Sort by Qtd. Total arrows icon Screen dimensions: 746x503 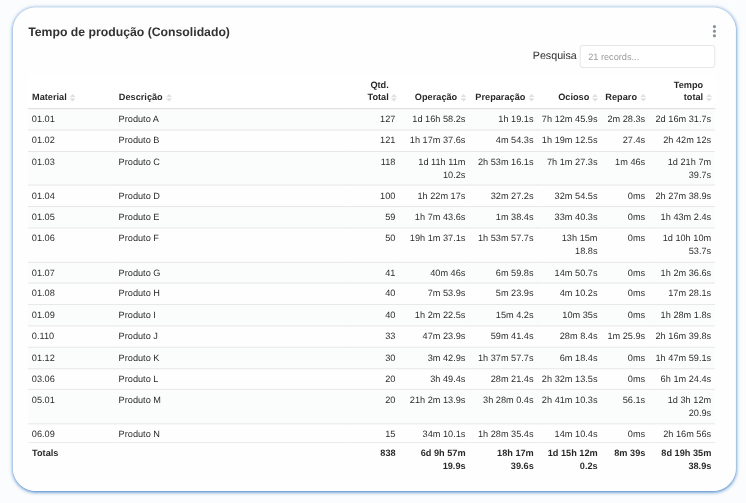394,98
